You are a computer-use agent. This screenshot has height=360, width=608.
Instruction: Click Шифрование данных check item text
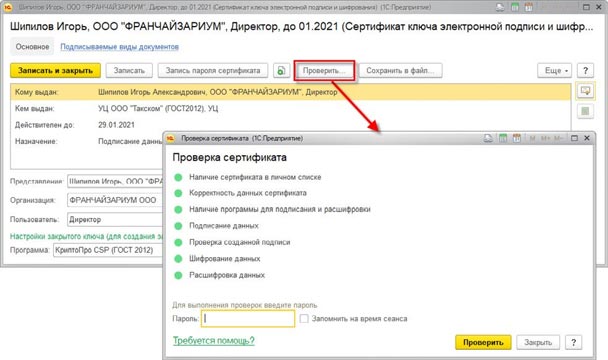pos(225,259)
